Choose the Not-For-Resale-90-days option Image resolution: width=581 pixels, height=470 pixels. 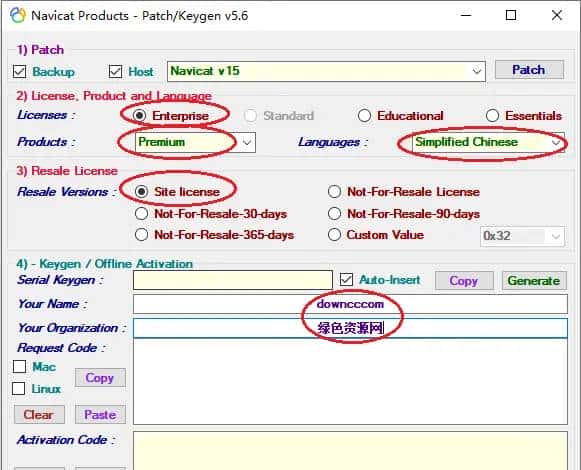(x=334, y=214)
